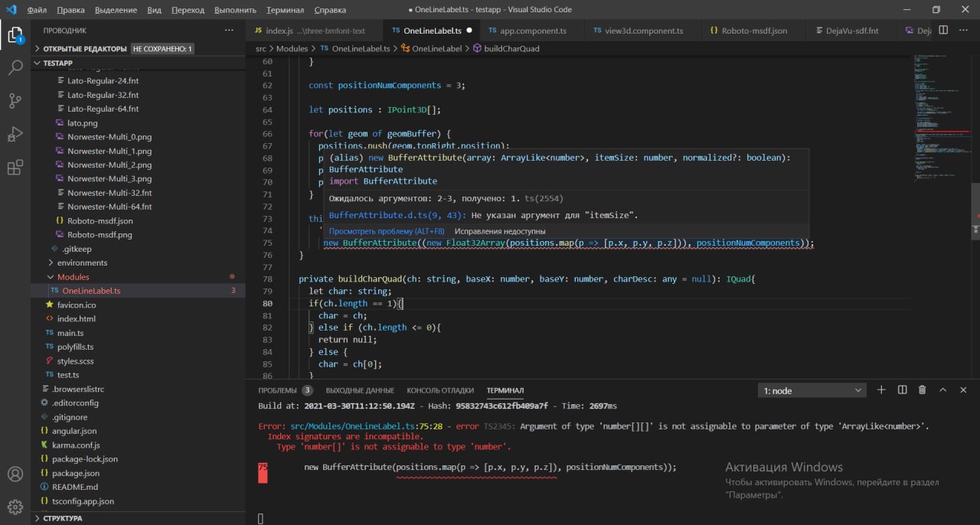Open editor more actions ellipsis
980x525 pixels.
point(963,31)
